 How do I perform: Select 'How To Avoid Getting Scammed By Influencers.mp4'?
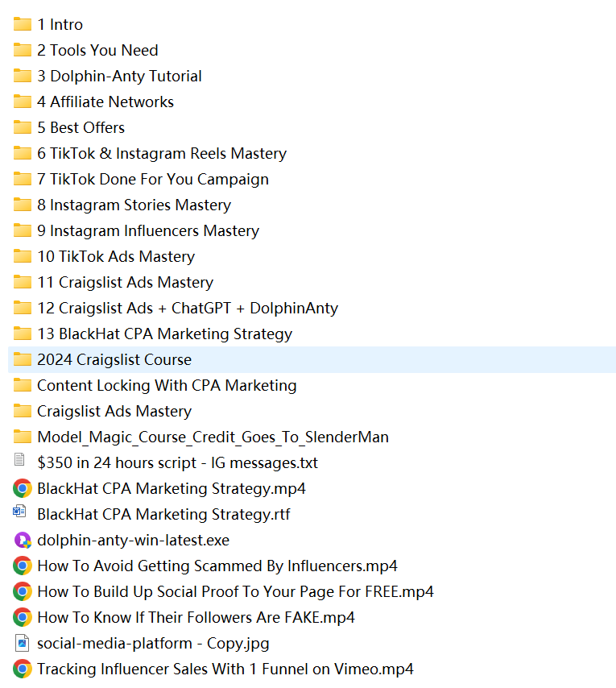217,566
